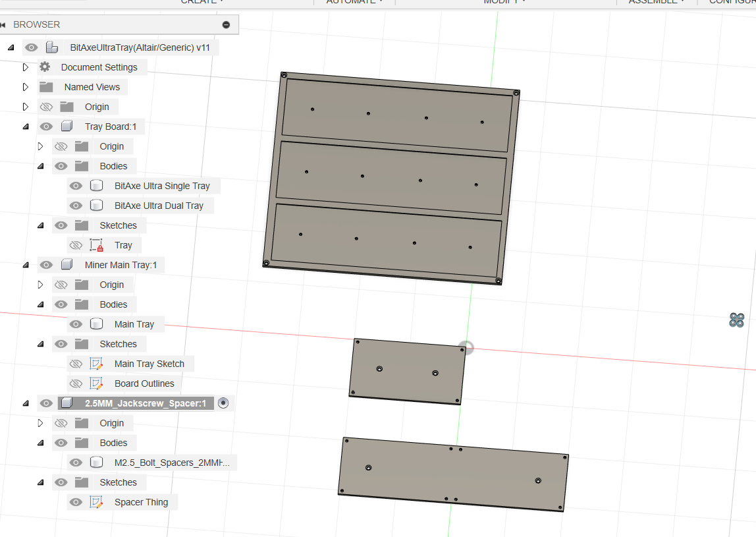Expand the Document Settings node
Image resolution: width=756 pixels, height=537 pixels.
[26, 67]
